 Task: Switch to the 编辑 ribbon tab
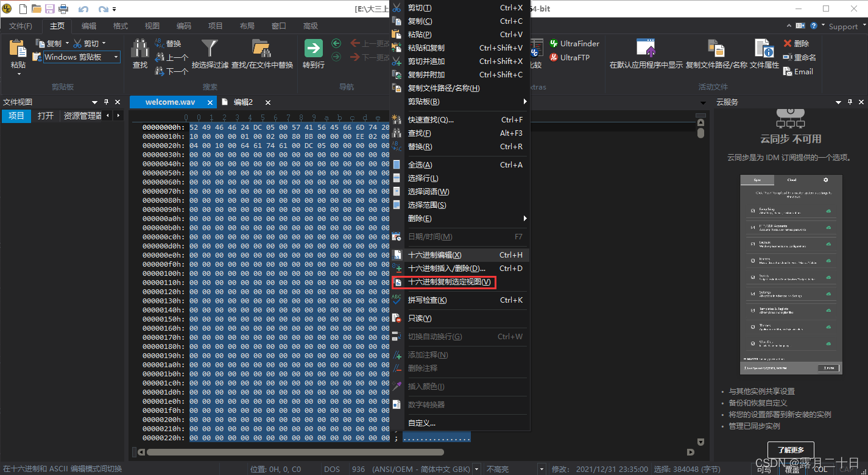click(89, 26)
